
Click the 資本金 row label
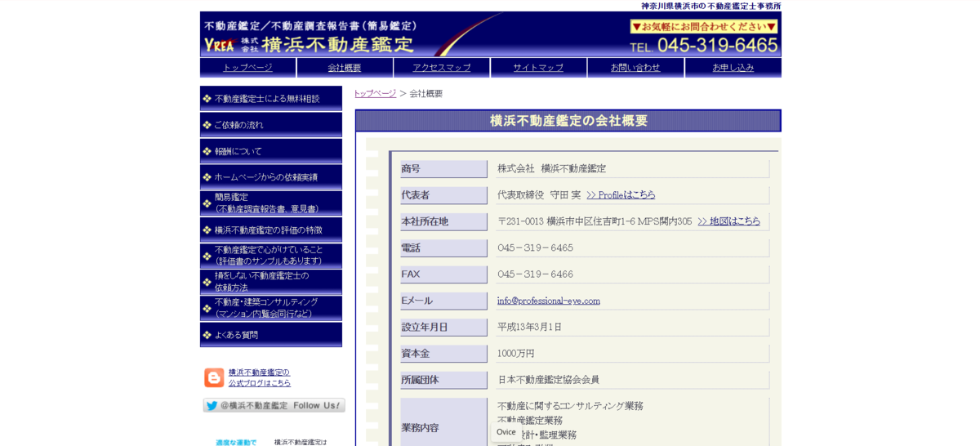click(x=443, y=354)
